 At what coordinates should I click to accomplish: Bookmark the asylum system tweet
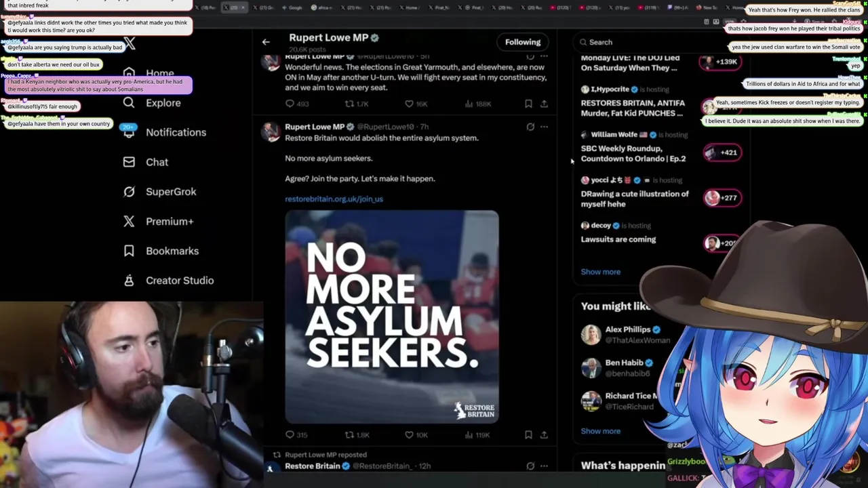point(528,434)
